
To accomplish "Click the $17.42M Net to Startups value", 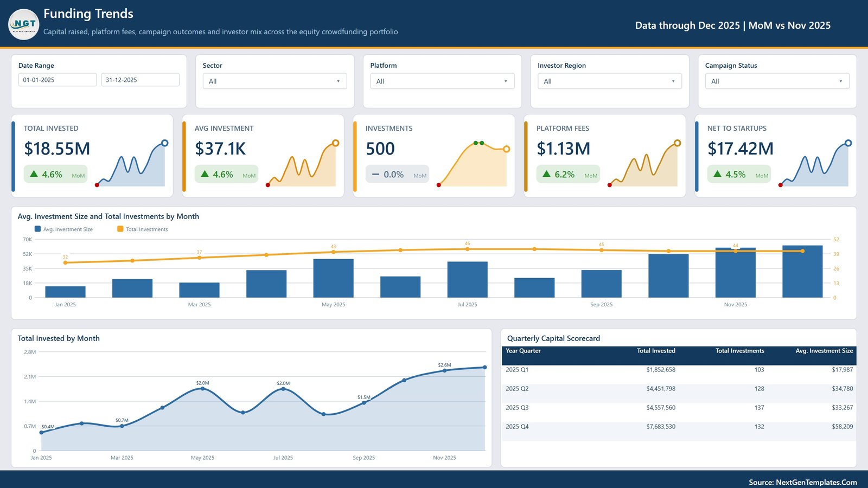I will pos(741,149).
